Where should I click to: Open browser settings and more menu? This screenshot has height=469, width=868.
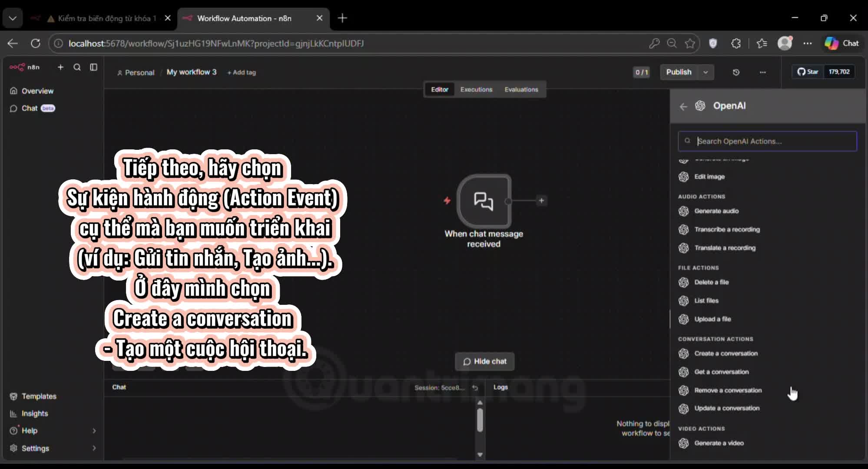tap(808, 43)
